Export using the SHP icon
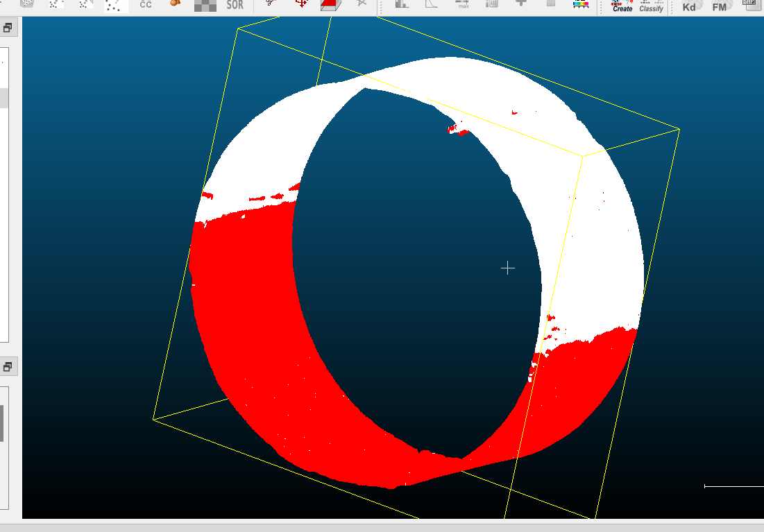The height and width of the screenshot is (532, 764). point(750,4)
